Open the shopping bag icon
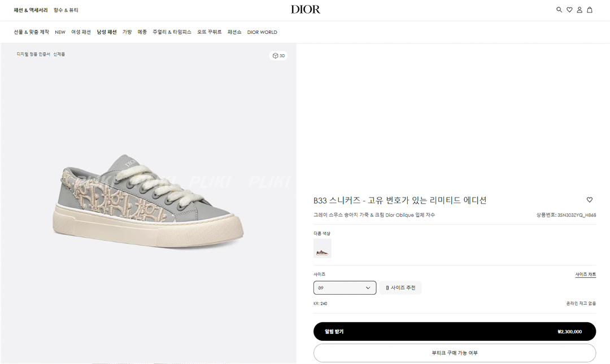This screenshot has height=364, width=610. click(590, 10)
